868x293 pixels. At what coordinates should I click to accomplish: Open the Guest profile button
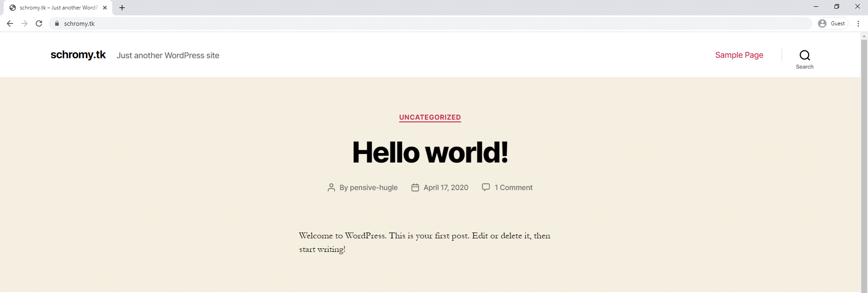point(832,23)
